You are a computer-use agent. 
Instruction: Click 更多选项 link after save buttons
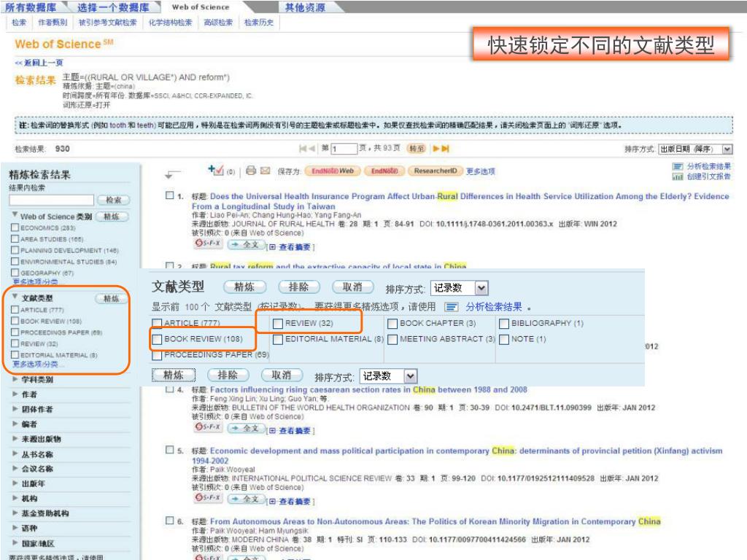[x=480, y=171]
